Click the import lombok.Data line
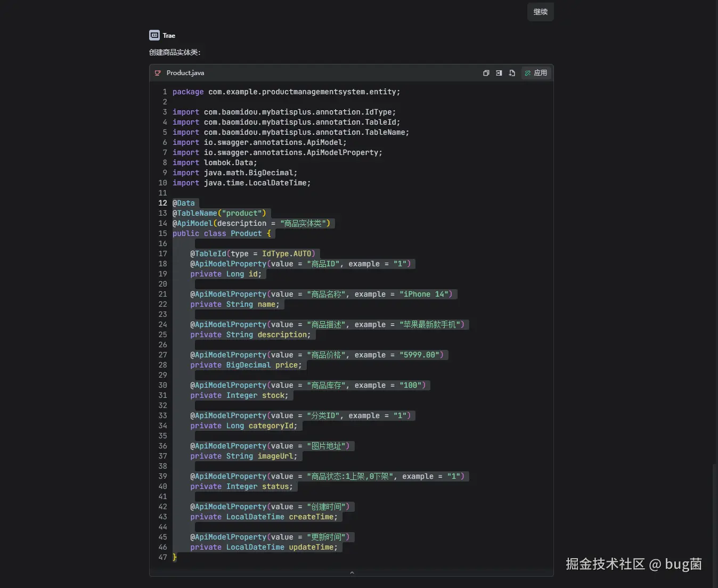Screen dimensions: 718x588 point(215,162)
